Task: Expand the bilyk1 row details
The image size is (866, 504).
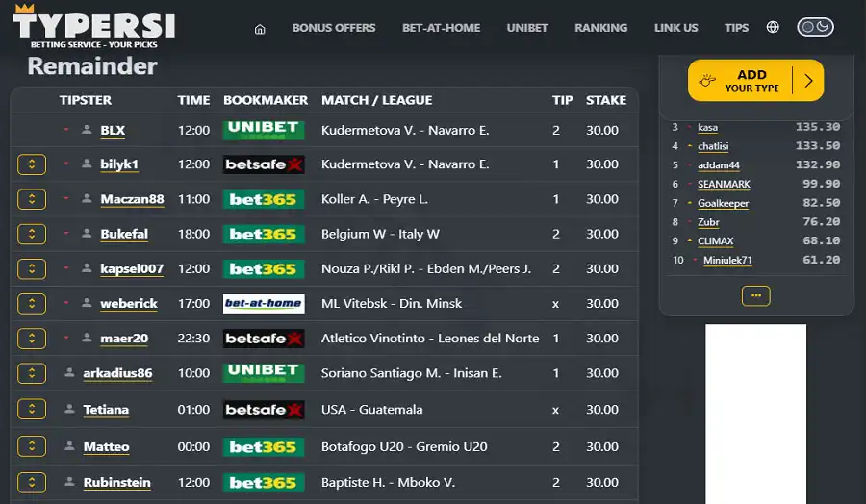Action: pos(32,164)
